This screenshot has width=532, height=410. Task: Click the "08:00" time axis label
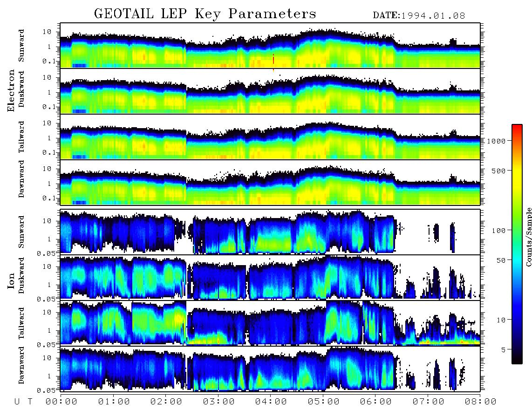pos(481,402)
